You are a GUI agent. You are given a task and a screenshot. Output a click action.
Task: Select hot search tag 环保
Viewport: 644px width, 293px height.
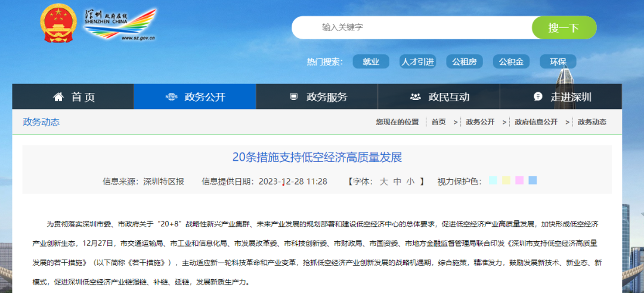click(558, 61)
